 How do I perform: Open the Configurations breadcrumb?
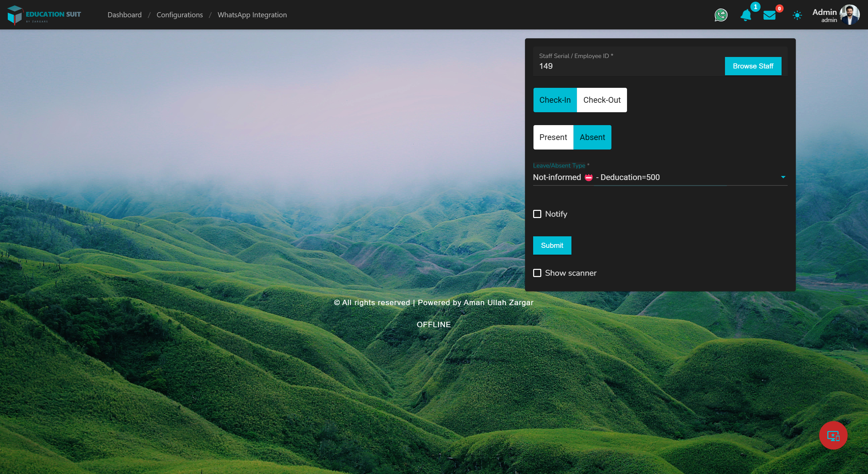coord(180,15)
